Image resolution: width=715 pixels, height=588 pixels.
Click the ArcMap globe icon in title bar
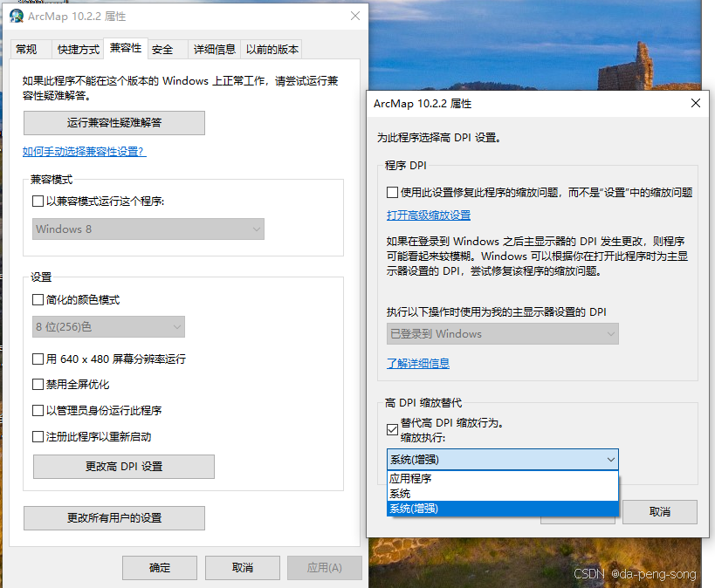coord(17,16)
